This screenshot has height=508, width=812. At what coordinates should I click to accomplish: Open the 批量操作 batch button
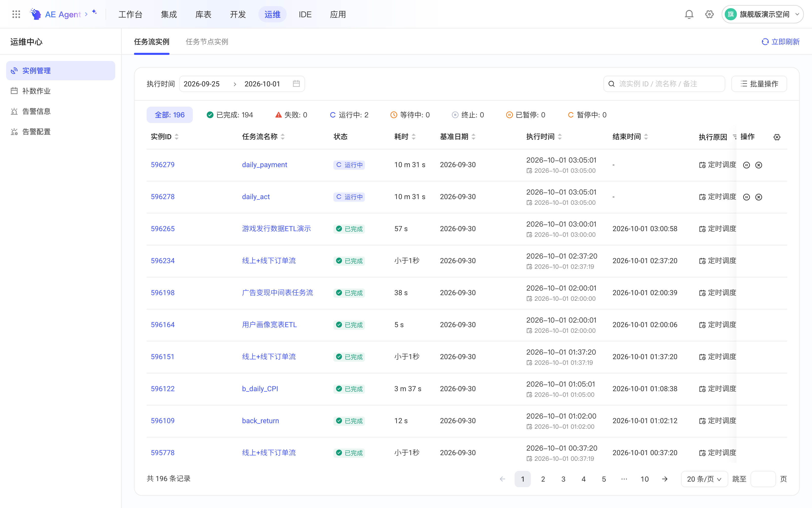[759, 84]
